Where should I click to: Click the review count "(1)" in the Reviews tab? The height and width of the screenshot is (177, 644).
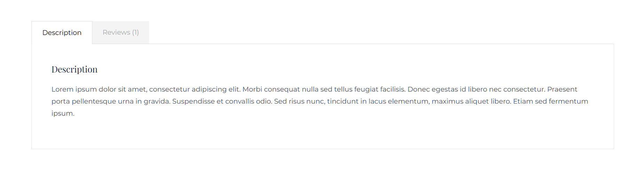pyautogui.click(x=135, y=32)
